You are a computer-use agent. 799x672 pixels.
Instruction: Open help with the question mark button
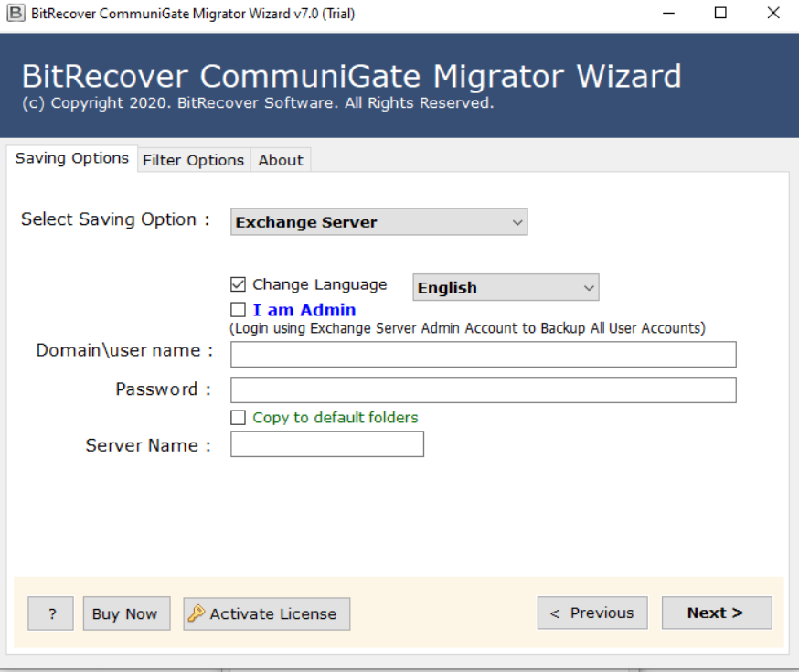pyautogui.click(x=51, y=613)
